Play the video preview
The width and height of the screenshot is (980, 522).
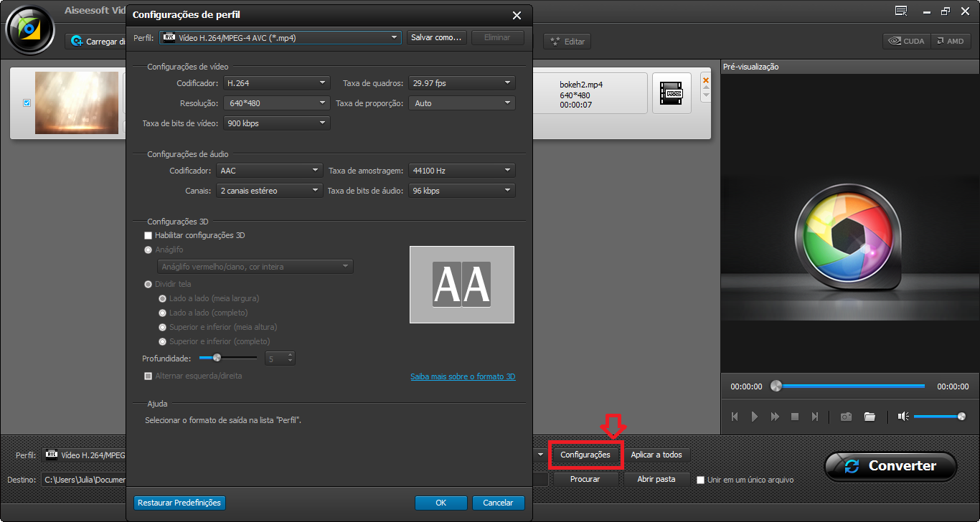tap(754, 416)
